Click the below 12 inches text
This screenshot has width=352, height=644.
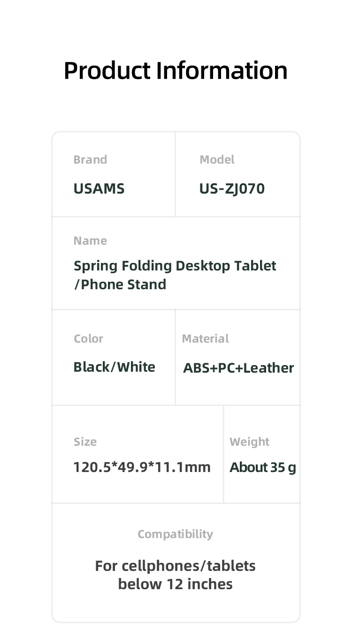[x=176, y=584]
